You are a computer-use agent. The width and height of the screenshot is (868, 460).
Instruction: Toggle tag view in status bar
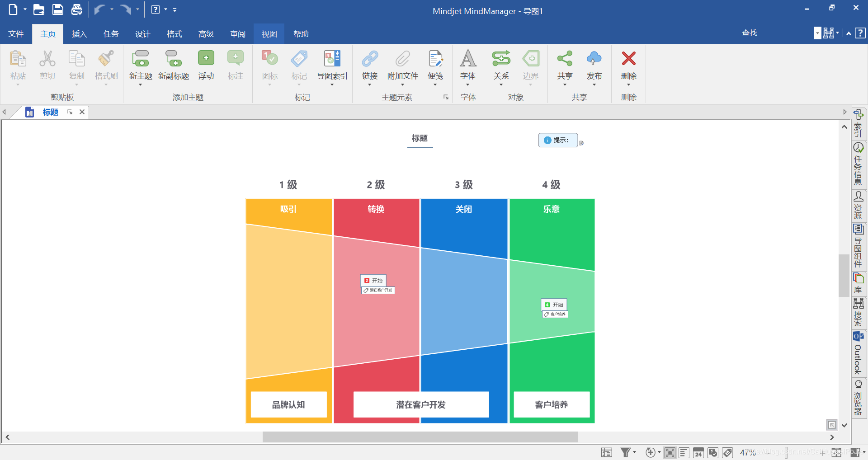(x=727, y=452)
